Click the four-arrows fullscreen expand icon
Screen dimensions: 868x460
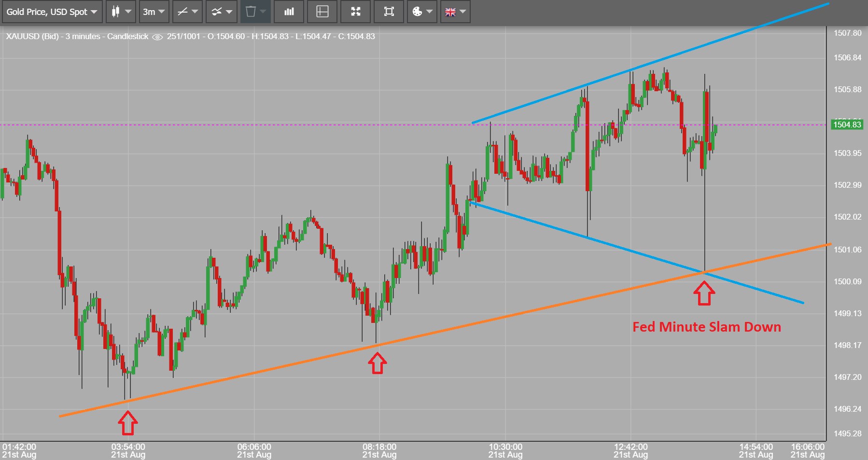click(355, 12)
